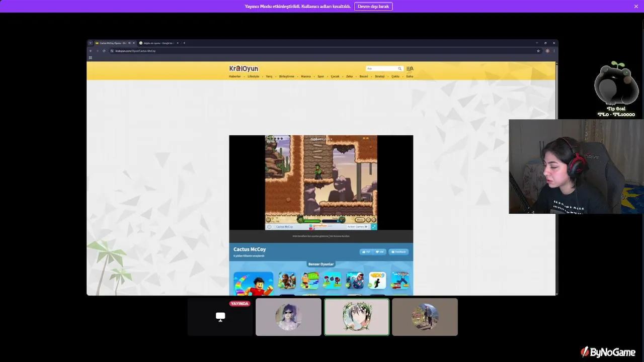
Task: Click the browser back arrow
Action: [91, 51]
